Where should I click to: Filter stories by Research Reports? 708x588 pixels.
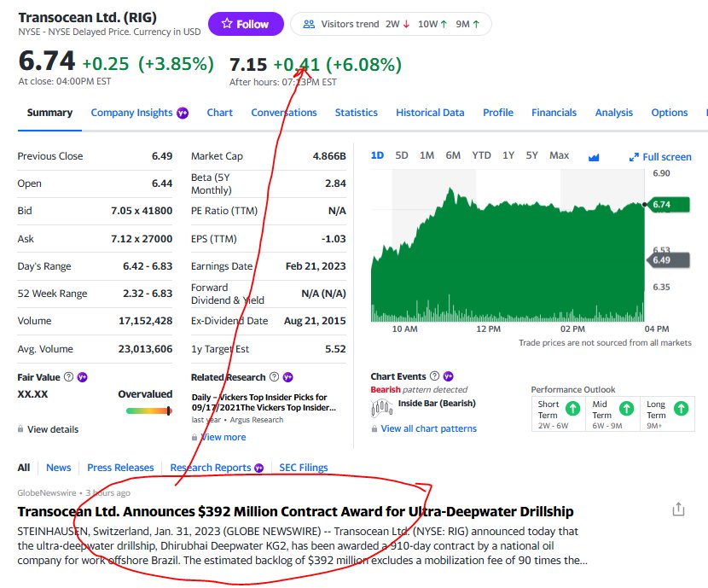(x=211, y=468)
